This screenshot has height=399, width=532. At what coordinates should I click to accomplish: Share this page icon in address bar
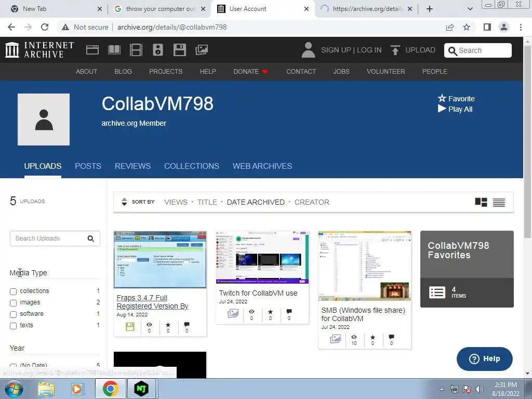point(450,27)
